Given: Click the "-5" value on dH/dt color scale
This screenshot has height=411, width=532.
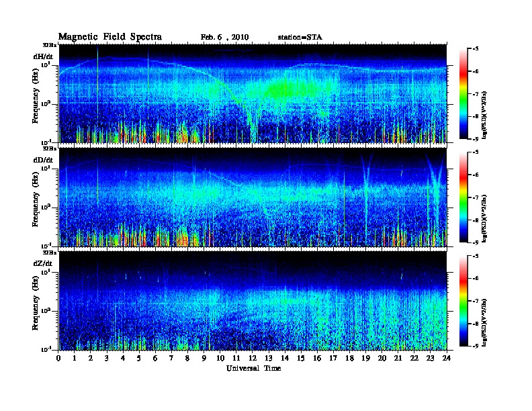Looking at the screenshot, I should click(x=476, y=49).
